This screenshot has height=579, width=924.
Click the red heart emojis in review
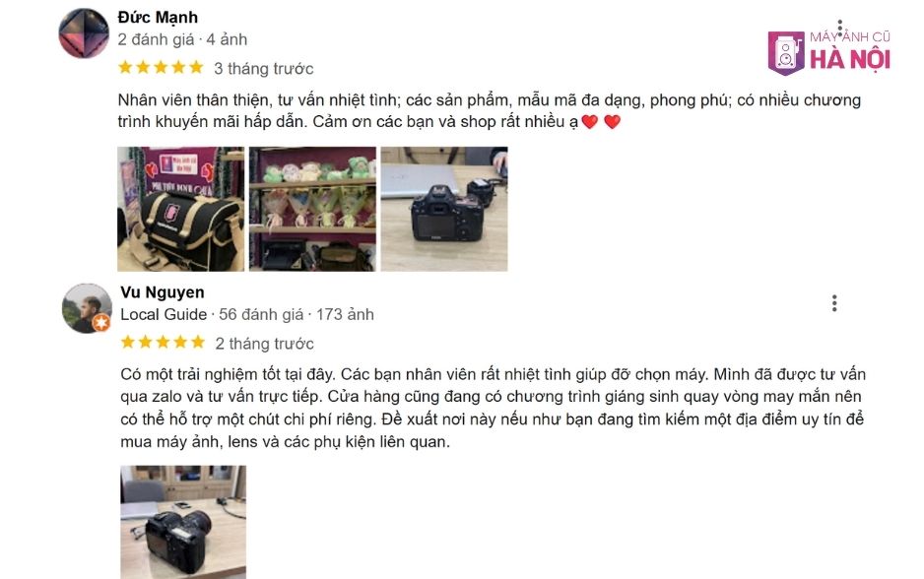pyautogui.click(x=601, y=122)
